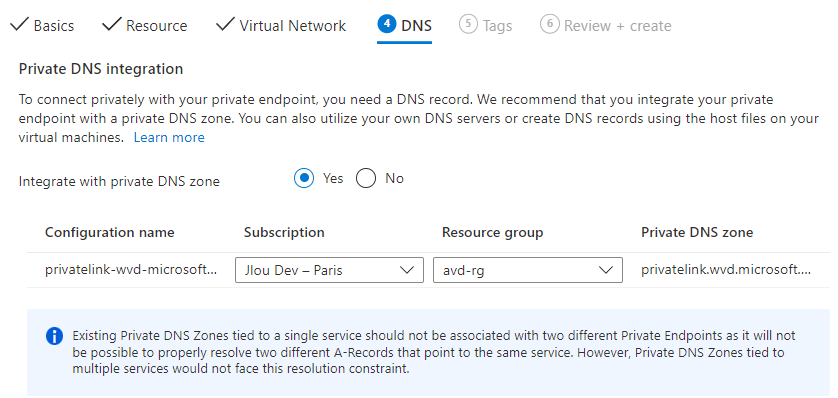Open the Subscription dropdown Jlou Dev – Paris
The width and height of the screenshot is (838, 398).
tap(329, 270)
